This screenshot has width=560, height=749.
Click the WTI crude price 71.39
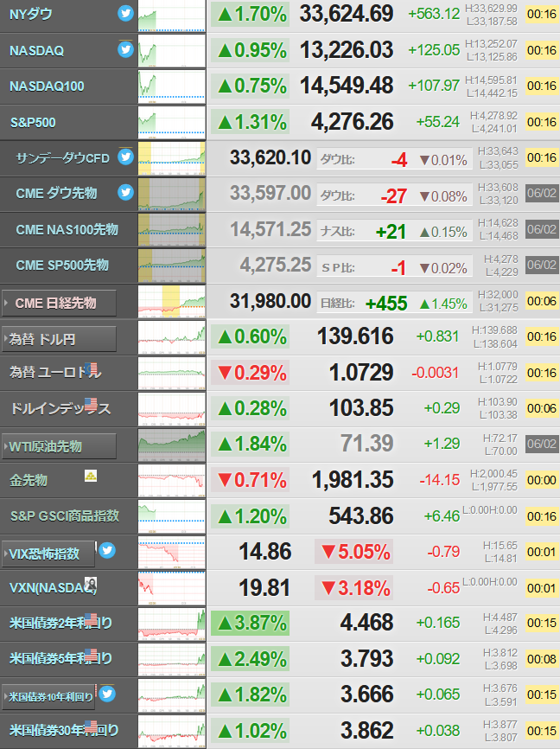tap(366, 444)
